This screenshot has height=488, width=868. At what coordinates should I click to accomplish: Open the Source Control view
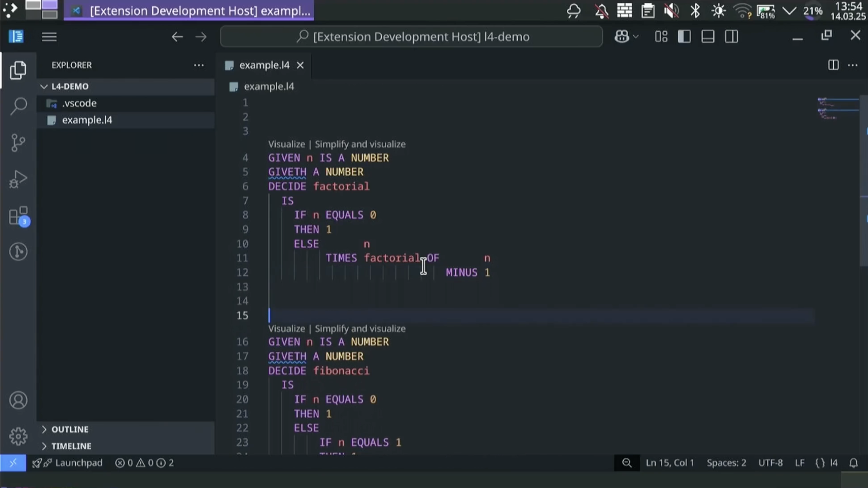[x=18, y=142]
